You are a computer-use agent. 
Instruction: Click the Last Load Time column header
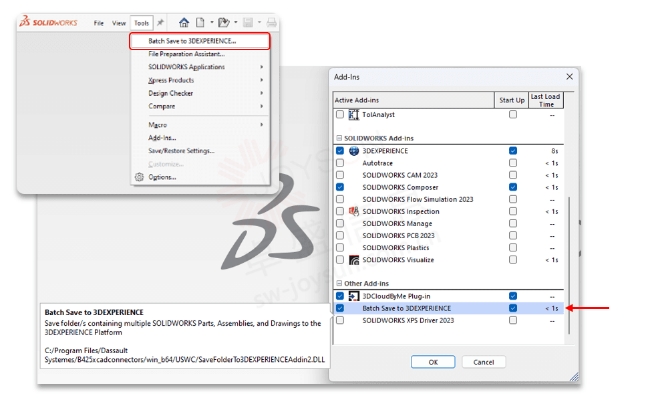[x=546, y=100]
